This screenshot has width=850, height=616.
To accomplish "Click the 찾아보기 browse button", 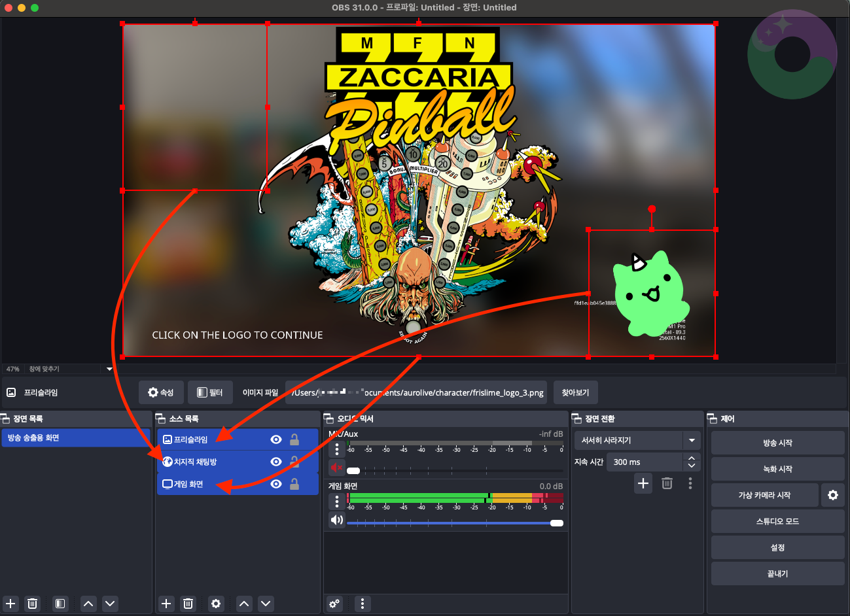I will 575,392.
